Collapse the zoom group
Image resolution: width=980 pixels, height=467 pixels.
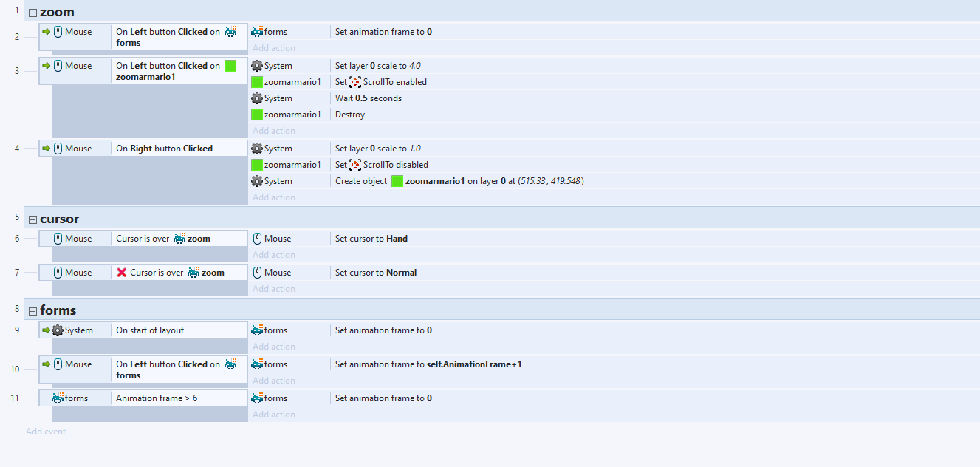[32, 13]
